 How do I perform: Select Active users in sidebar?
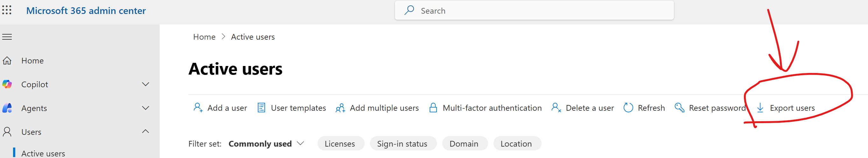(x=43, y=153)
